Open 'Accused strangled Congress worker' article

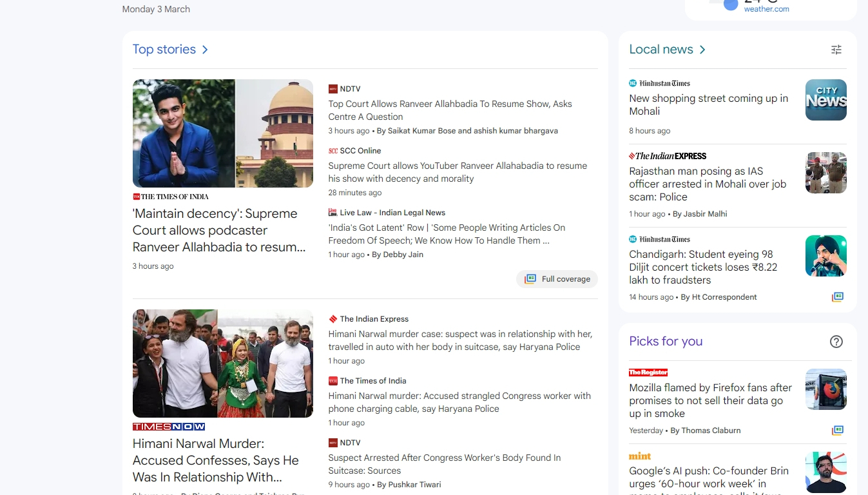459,402
